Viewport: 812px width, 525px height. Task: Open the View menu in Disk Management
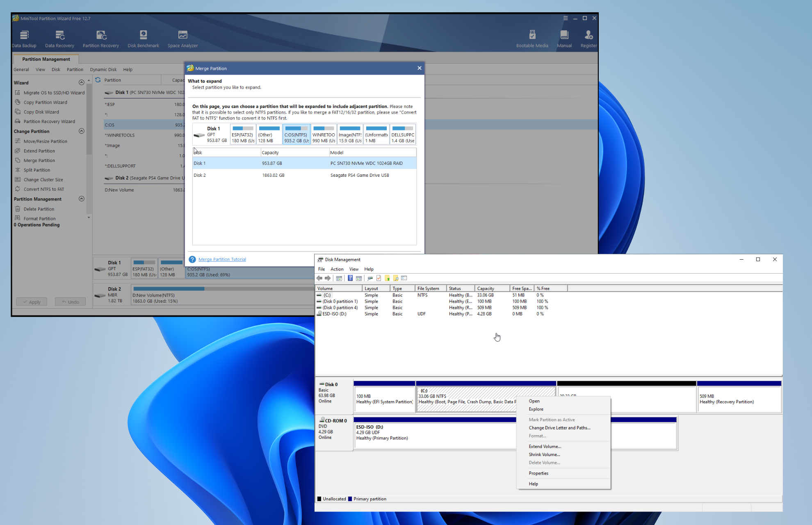tap(354, 269)
